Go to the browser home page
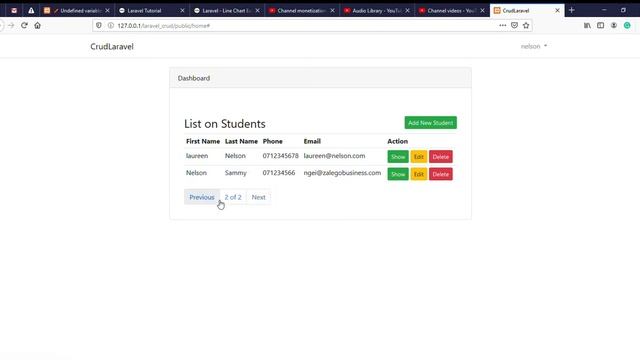 [x=38, y=25]
